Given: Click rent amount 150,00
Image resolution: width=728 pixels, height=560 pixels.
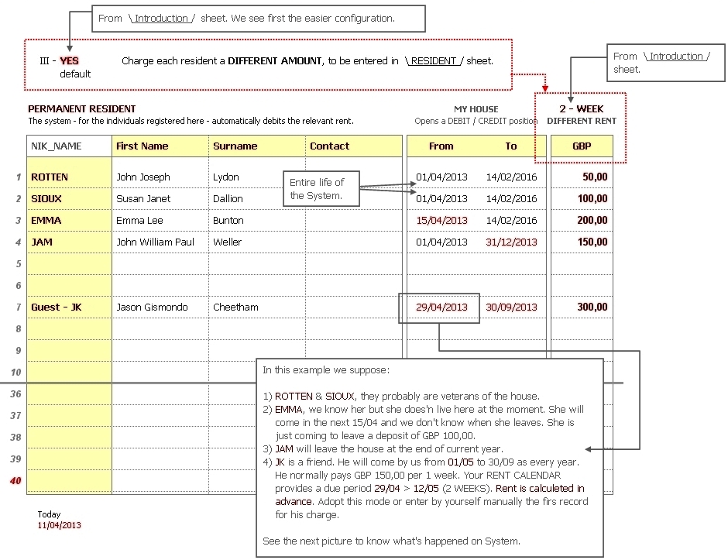Looking at the screenshot, I should click(x=592, y=242).
